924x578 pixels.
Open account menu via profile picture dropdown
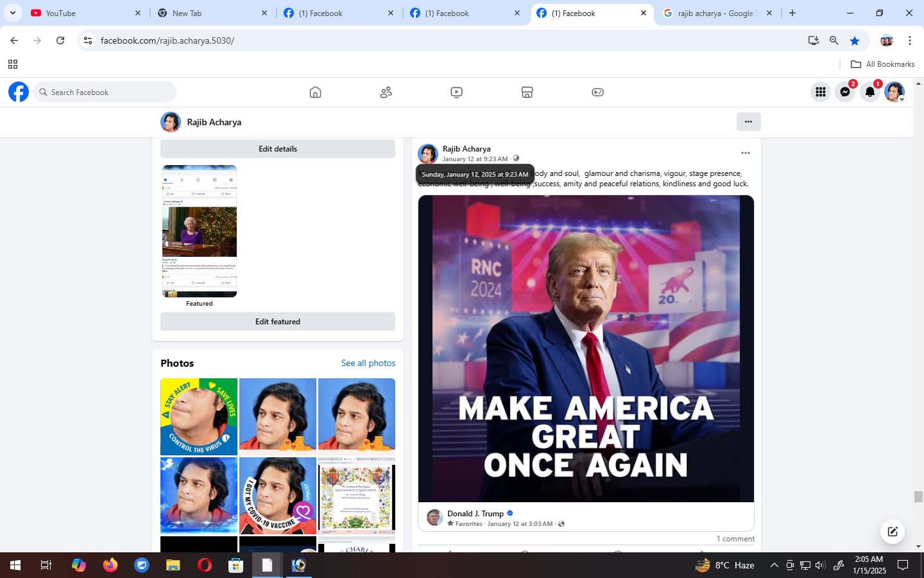(894, 92)
